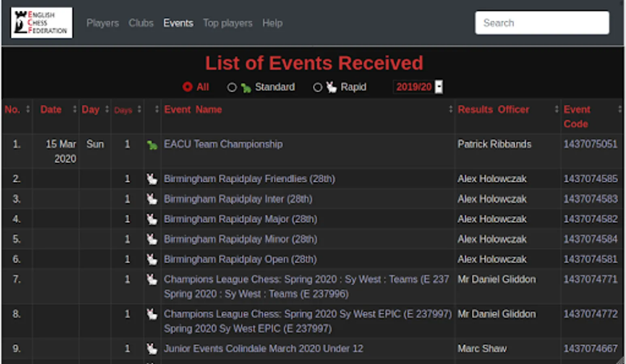Click event code 1437074772
626x364 pixels.
[x=590, y=314]
